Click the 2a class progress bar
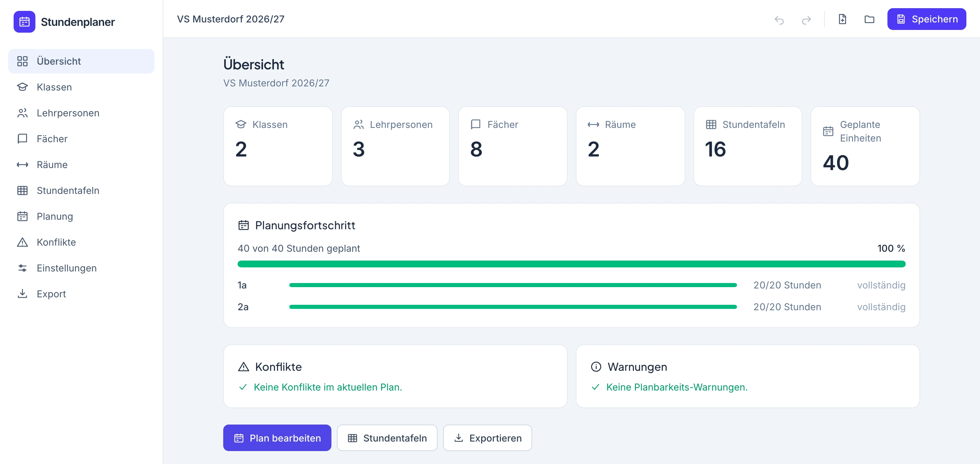980x464 pixels. pyautogui.click(x=513, y=307)
